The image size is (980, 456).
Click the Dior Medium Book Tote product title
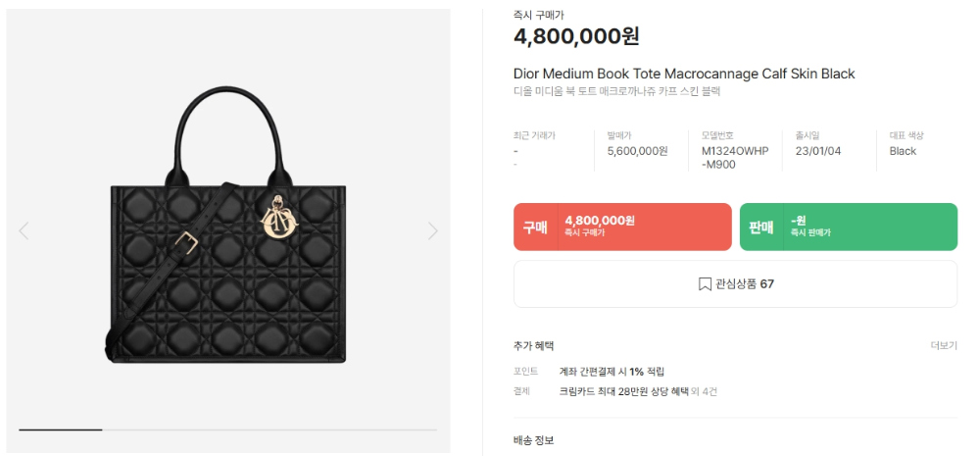[x=684, y=74]
